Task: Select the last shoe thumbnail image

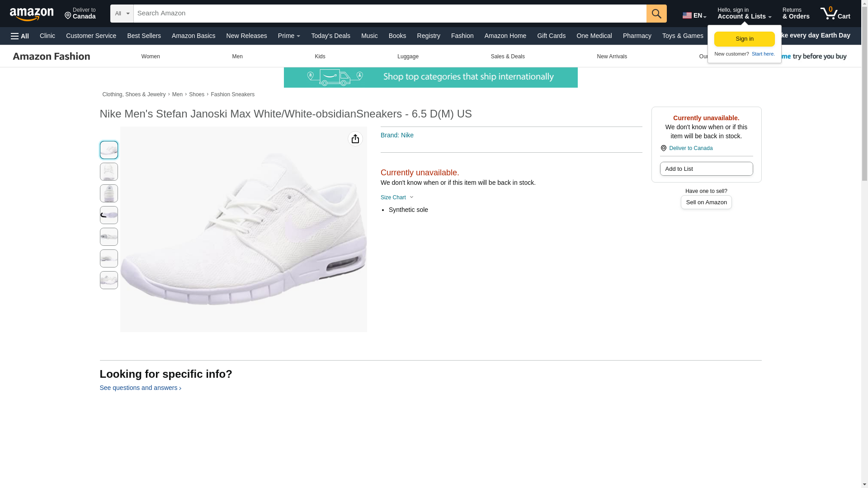Action: [108, 280]
